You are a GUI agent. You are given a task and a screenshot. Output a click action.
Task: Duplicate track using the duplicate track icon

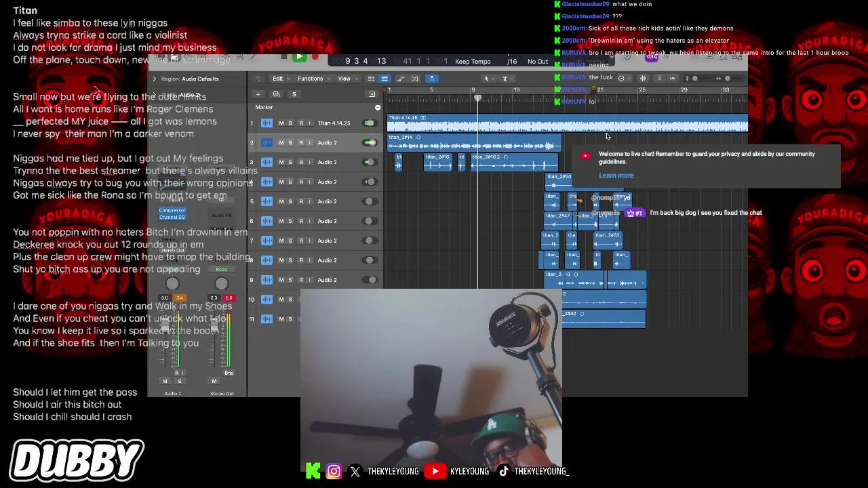tap(276, 94)
